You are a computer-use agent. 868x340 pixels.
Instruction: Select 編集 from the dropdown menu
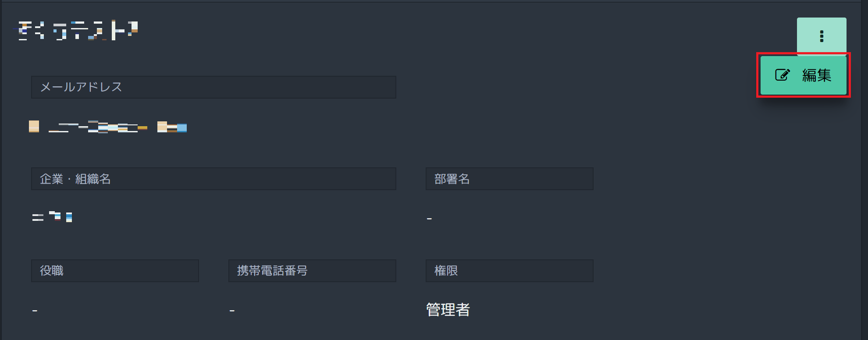[x=804, y=75]
